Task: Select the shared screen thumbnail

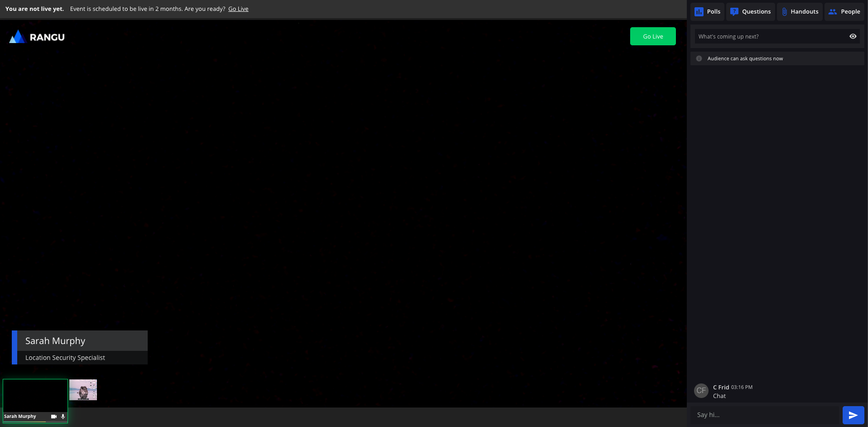Action: 83,390
